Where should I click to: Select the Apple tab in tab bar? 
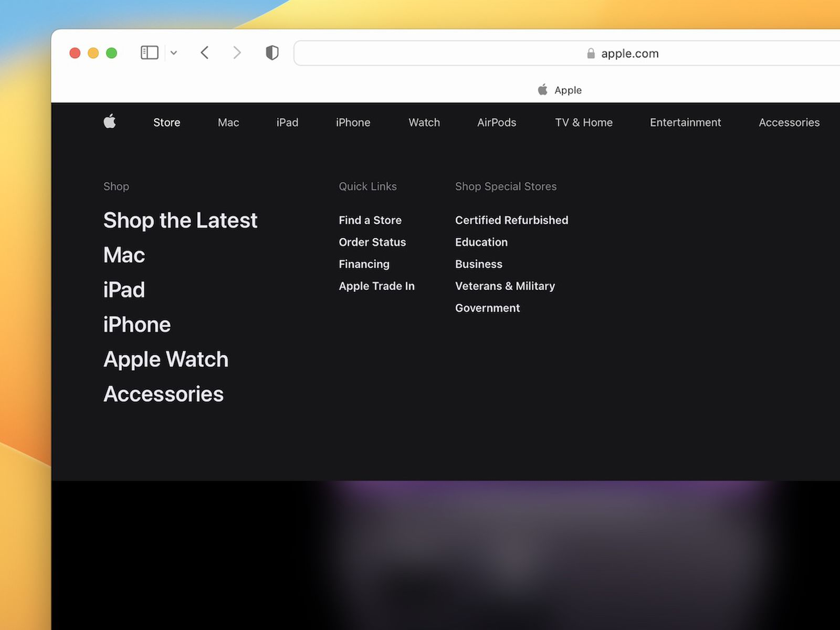click(x=560, y=90)
